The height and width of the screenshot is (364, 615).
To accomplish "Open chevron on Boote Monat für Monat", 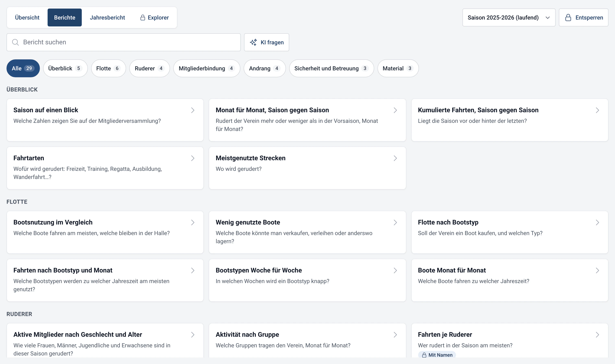I will [597, 270].
